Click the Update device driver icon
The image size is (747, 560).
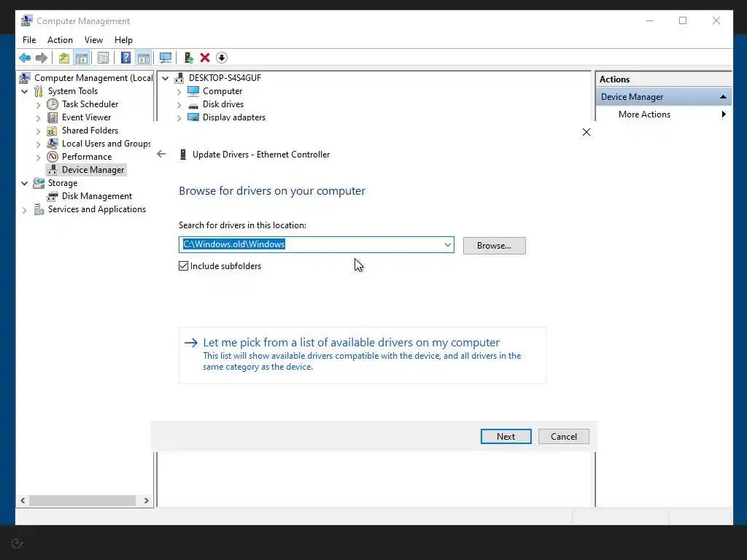pos(189,58)
